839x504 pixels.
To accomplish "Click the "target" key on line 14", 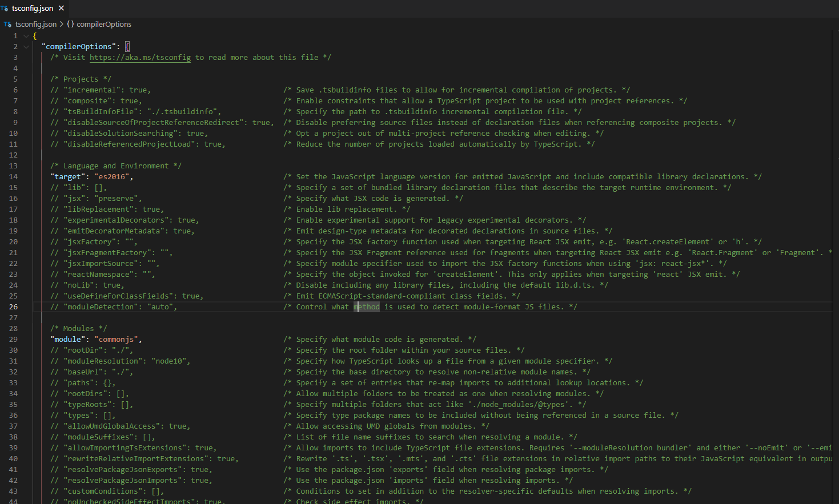I will (68, 177).
